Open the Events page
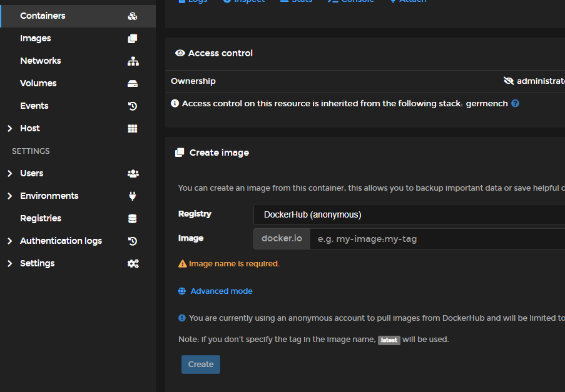565x392 pixels. [34, 106]
